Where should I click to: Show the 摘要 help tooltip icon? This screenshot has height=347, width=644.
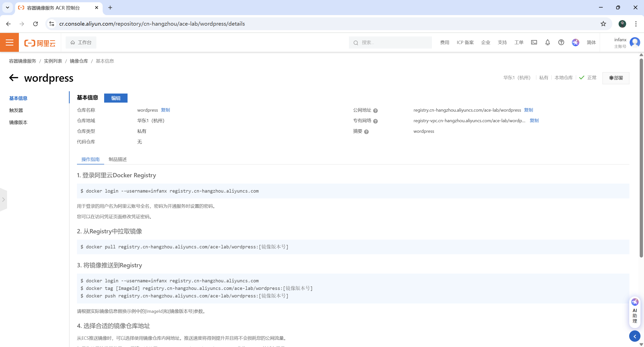tap(366, 132)
